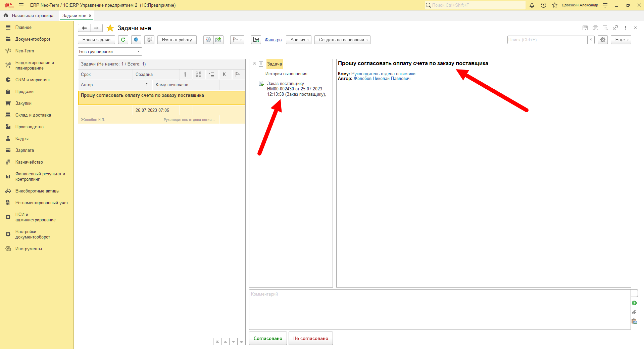Open Документооборот section in sidebar

33,39
